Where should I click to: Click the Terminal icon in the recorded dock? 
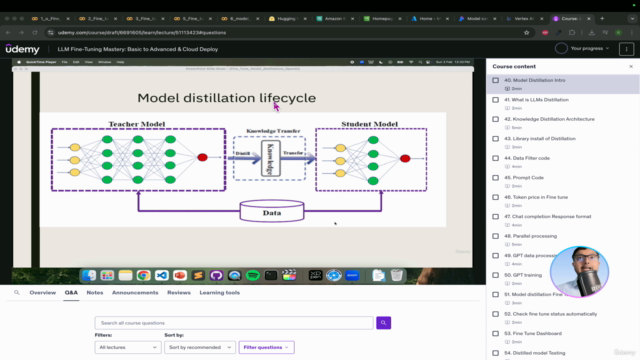point(271,276)
